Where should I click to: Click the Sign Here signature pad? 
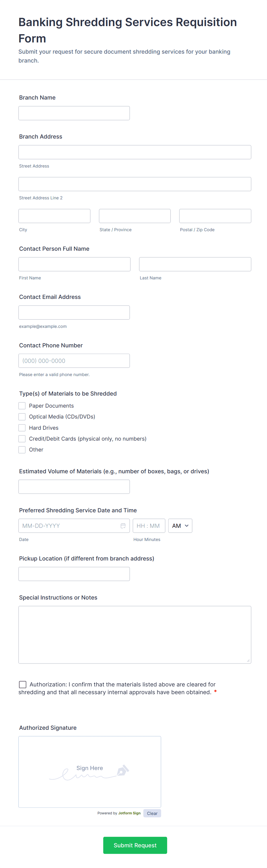tap(90, 772)
